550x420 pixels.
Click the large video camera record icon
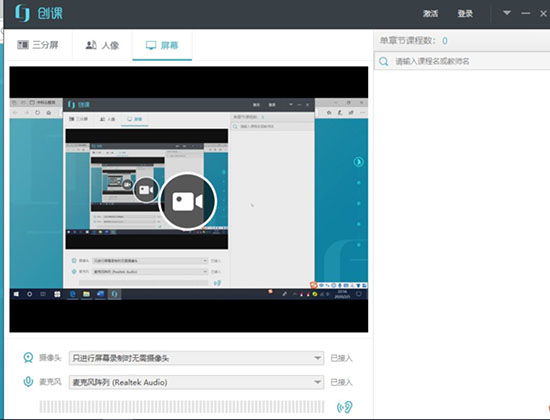187,201
